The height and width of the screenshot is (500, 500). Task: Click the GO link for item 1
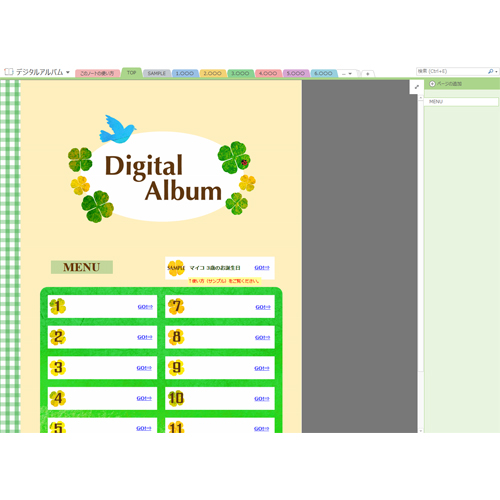pyautogui.click(x=145, y=307)
